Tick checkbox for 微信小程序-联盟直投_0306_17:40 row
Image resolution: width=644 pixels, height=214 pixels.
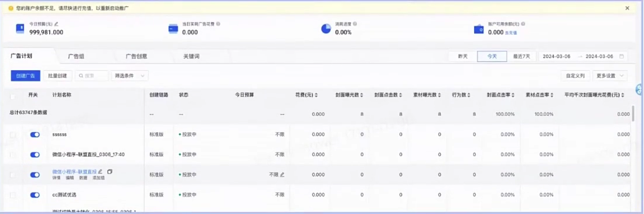click(x=13, y=154)
